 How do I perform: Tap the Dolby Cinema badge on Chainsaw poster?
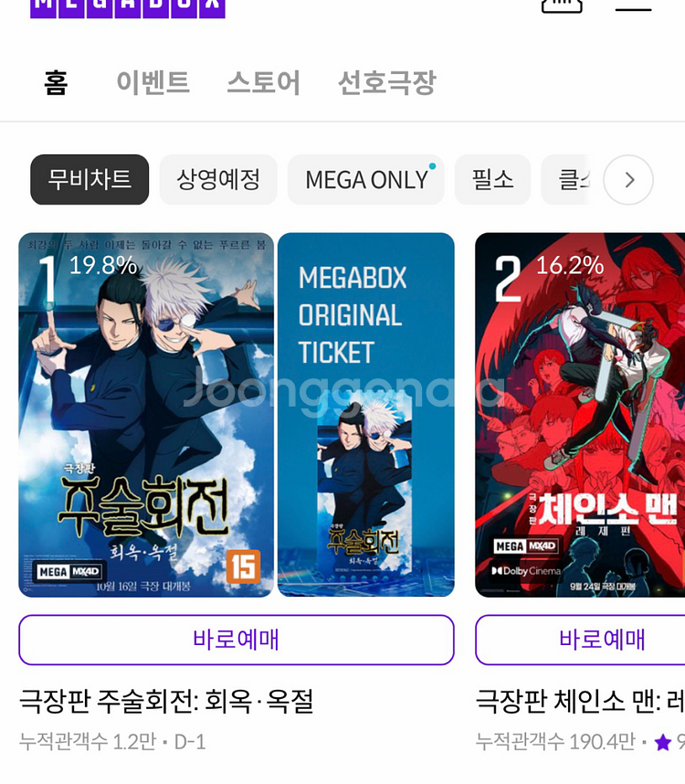(526, 571)
